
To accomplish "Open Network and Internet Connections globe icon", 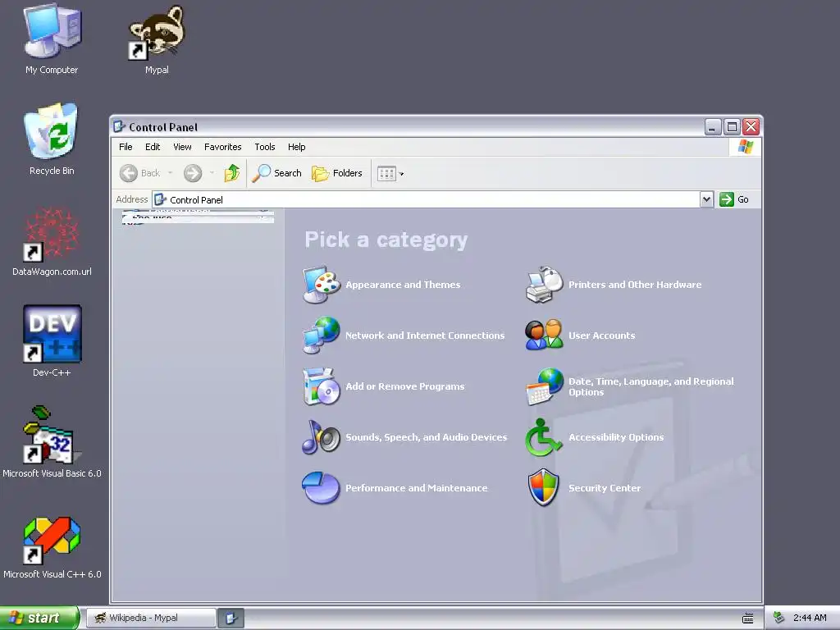I will (x=321, y=336).
